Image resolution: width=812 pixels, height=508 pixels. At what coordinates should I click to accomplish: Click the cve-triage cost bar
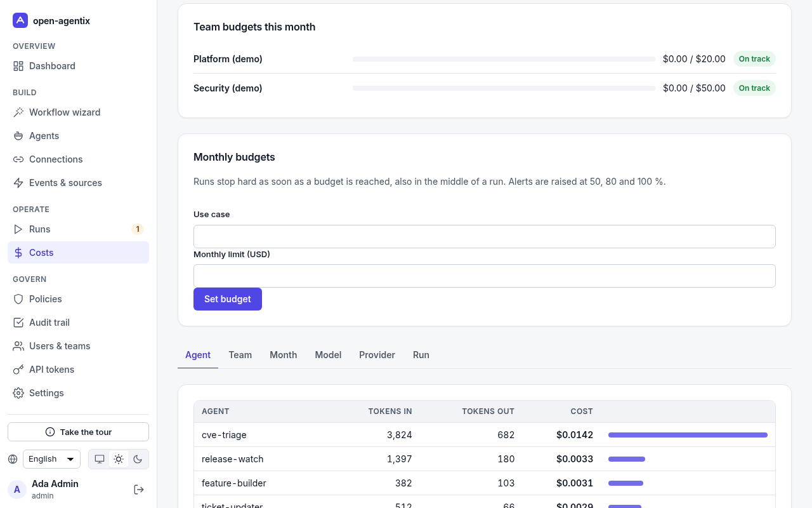[688, 435]
